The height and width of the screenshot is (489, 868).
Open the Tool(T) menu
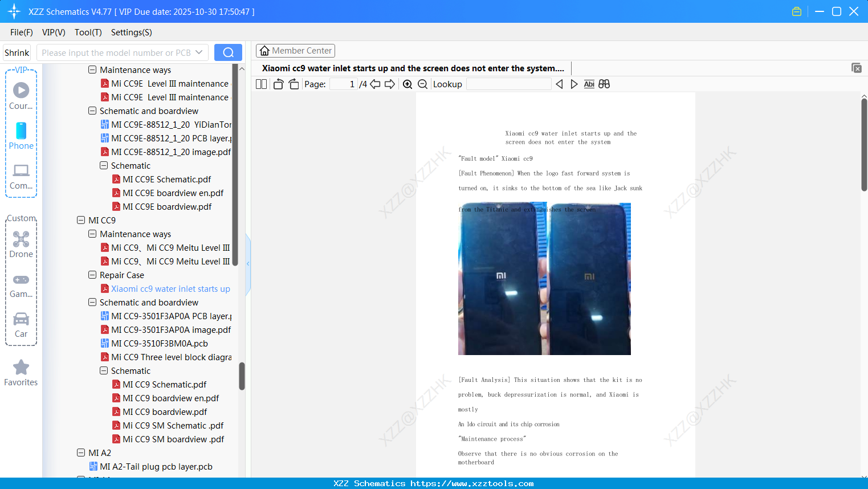point(88,32)
